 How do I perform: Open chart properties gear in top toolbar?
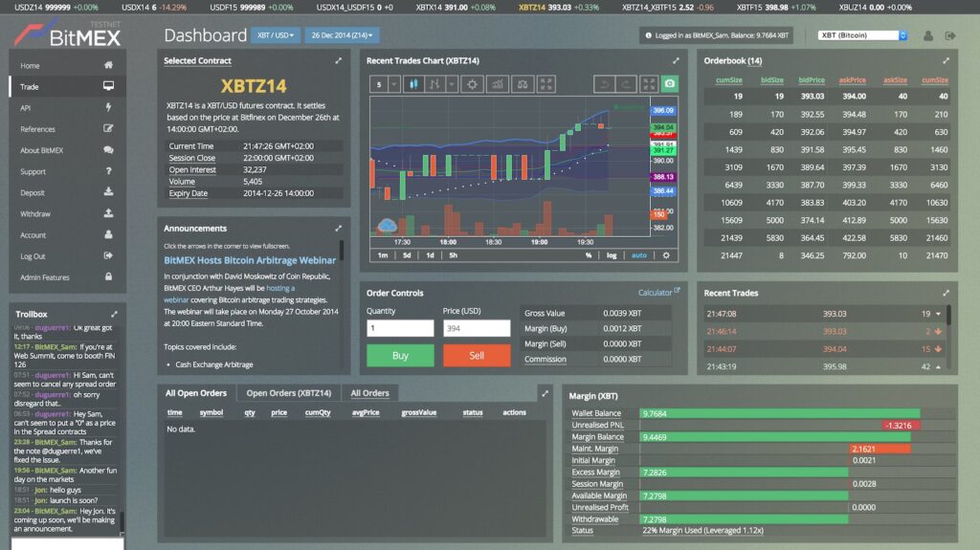point(473,84)
